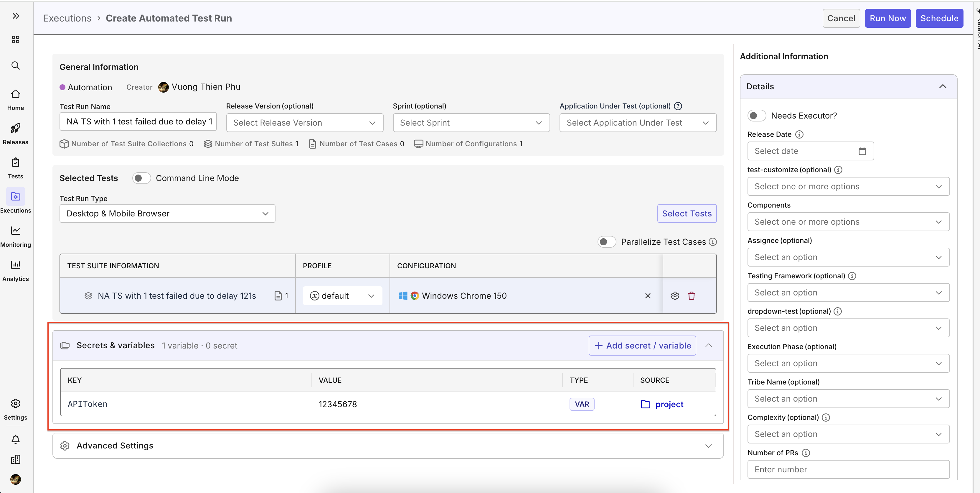This screenshot has width=980, height=493.
Task: Toggle Needs Executor switch
Action: click(757, 116)
